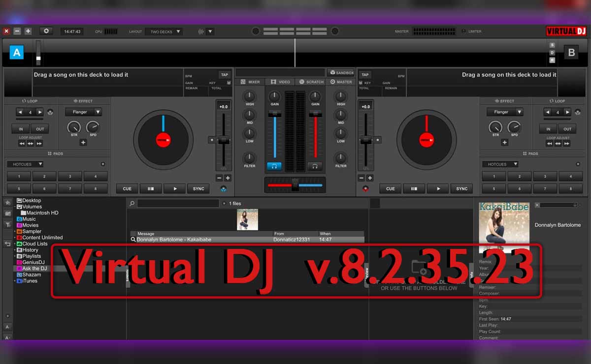Screen dimensions: 591x364
Task: Enable headphone cue on the left mixer channel
Action: pos(274,166)
